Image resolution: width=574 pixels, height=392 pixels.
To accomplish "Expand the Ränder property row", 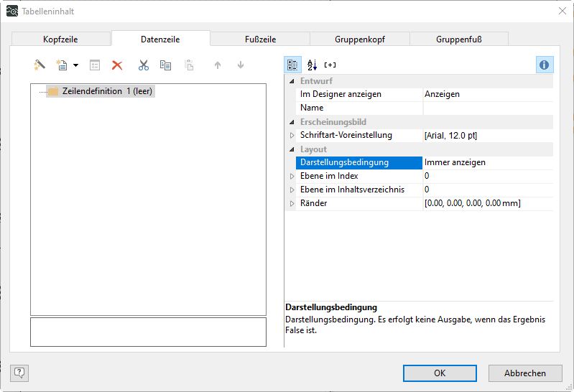I will [292, 204].
